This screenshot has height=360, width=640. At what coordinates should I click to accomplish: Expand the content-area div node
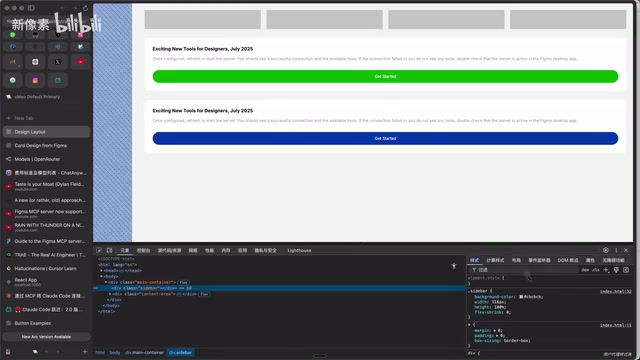[110, 294]
